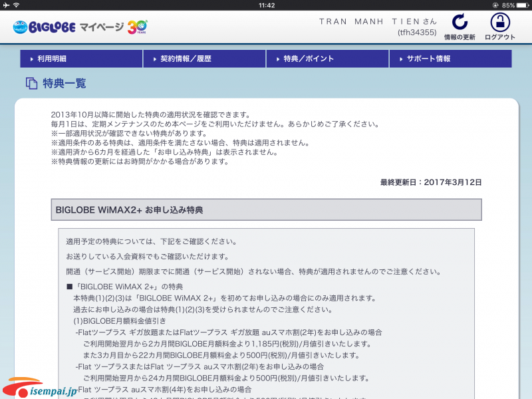Click the 最終更新日：2017年3月12日 text

430,182
